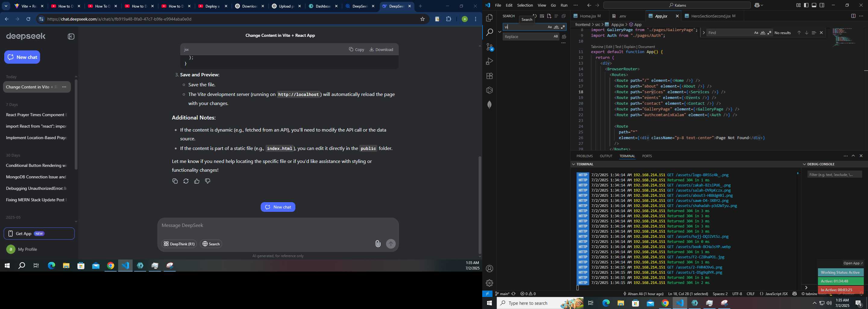Reload the DeepSeek browser page
This screenshot has height=309, width=868.
point(28,19)
